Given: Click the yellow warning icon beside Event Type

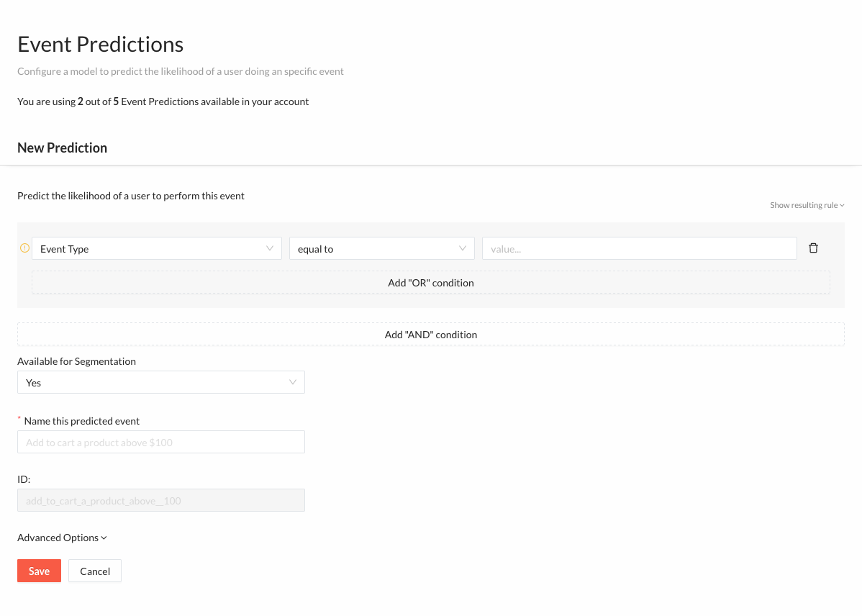Looking at the screenshot, I should [24, 248].
